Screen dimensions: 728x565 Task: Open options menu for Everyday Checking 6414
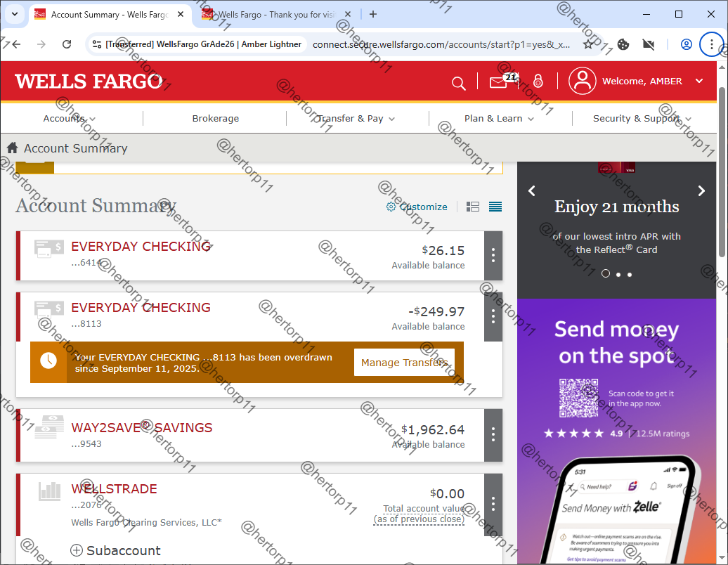pos(493,255)
